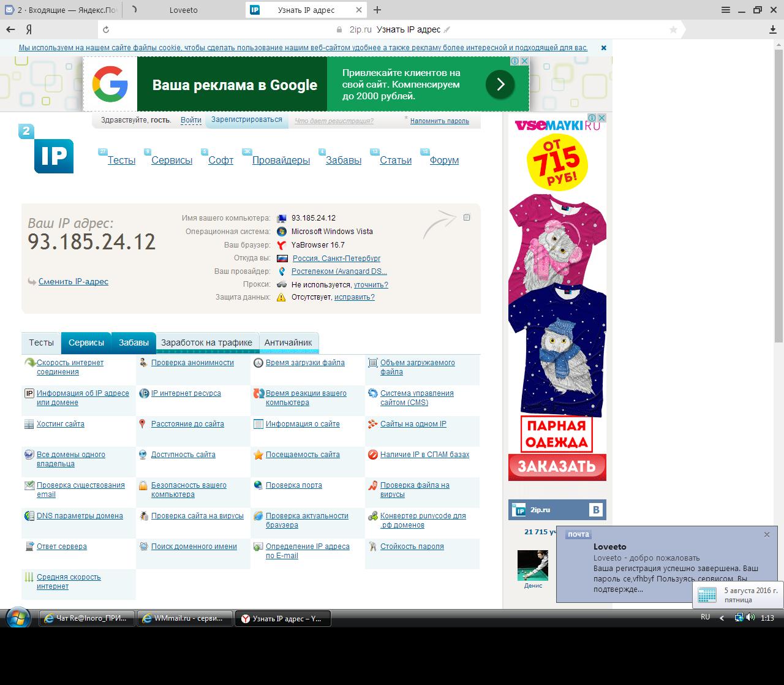Open Сервисы in top navigation
The height and width of the screenshot is (685, 784).
[x=172, y=160]
